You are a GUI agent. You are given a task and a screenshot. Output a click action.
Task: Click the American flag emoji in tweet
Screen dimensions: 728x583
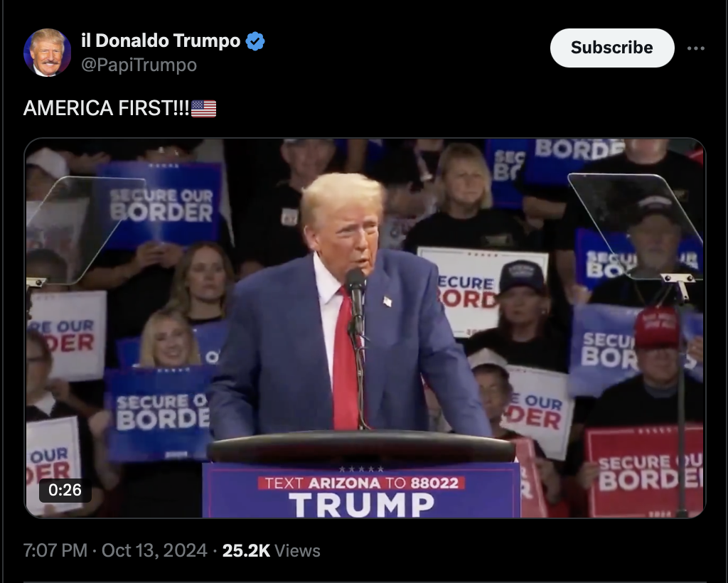coord(204,109)
